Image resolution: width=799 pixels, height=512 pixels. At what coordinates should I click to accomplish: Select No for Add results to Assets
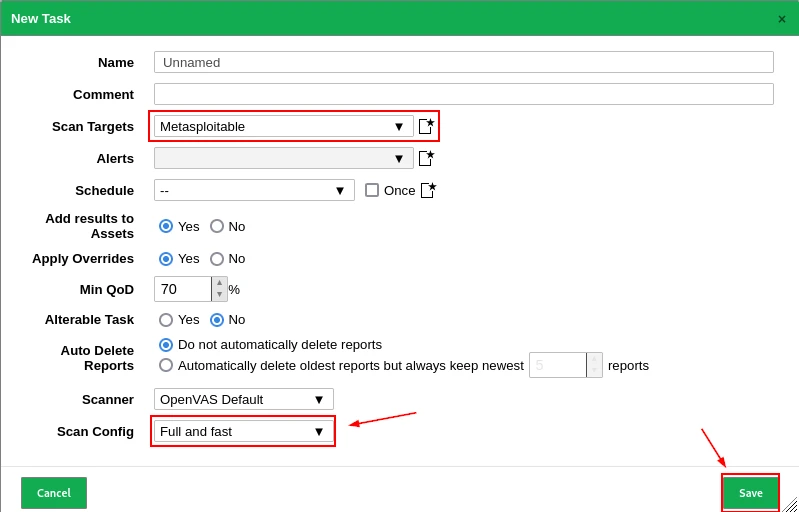click(217, 226)
